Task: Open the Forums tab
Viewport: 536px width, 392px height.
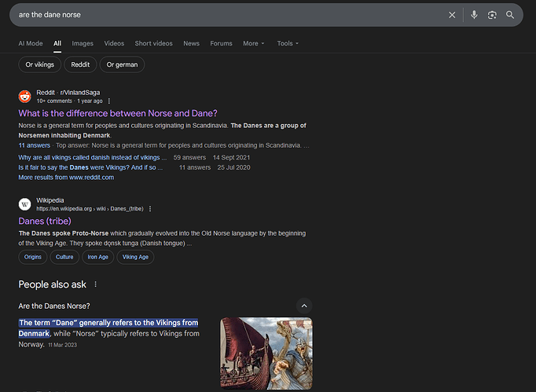Action: (221, 43)
